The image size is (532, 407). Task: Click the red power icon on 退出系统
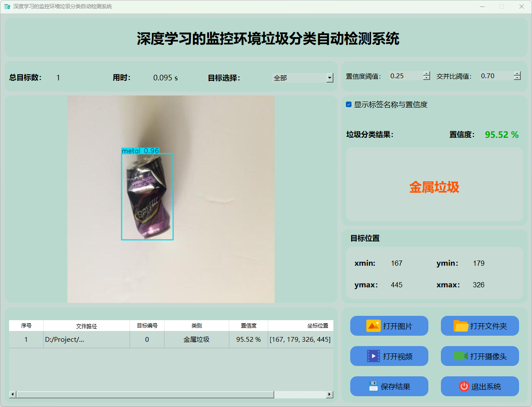point(464,386)
